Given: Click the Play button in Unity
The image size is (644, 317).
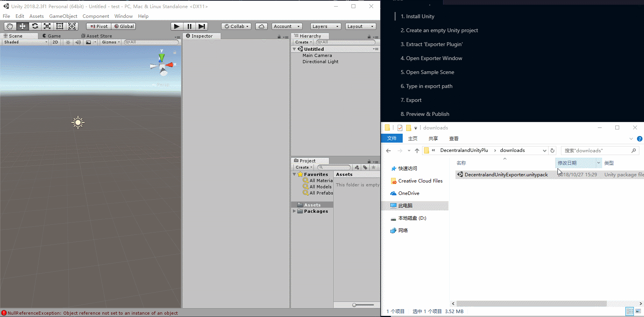Looking at the screenshot, I should click(177, 26).
